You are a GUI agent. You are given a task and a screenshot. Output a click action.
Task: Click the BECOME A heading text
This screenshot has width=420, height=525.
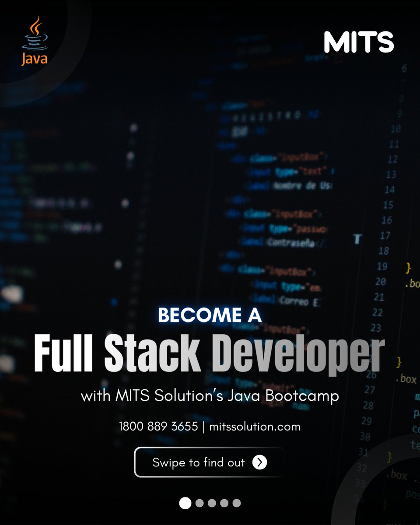coord(210,315)
